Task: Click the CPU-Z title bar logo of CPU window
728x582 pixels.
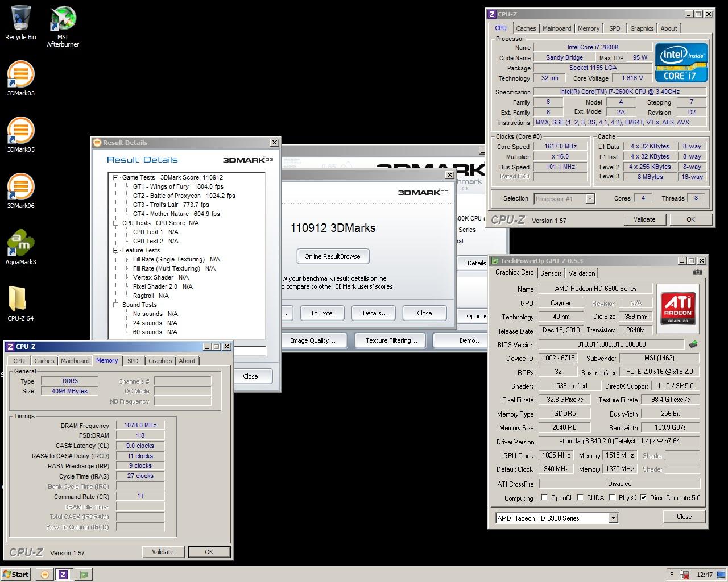Action: coord(491,14)
